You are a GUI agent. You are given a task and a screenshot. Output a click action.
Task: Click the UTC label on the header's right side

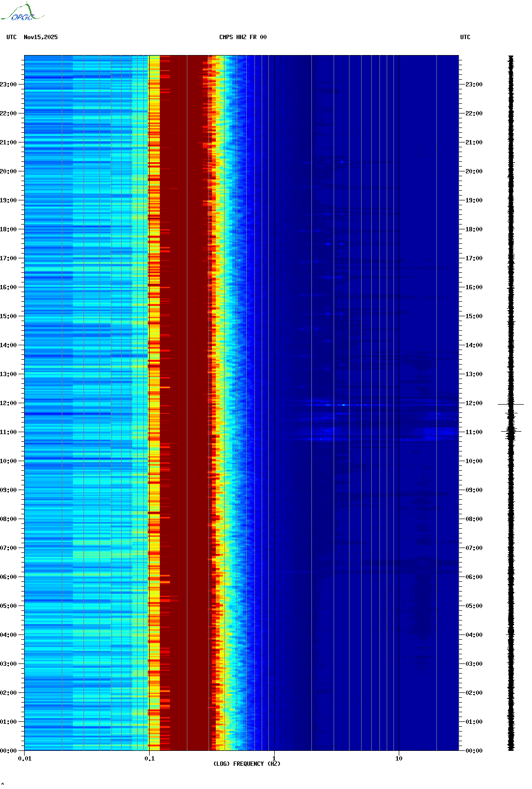[x=465, y=37]
